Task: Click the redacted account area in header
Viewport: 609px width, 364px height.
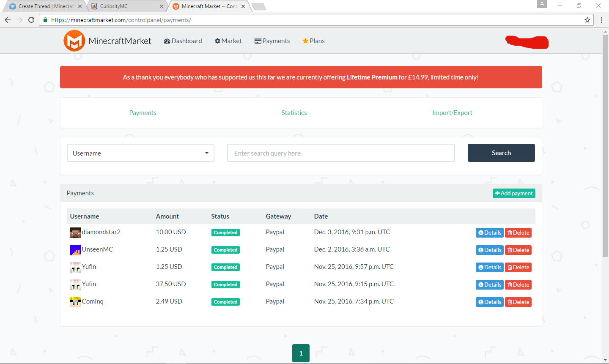Action: pos(527,42)
